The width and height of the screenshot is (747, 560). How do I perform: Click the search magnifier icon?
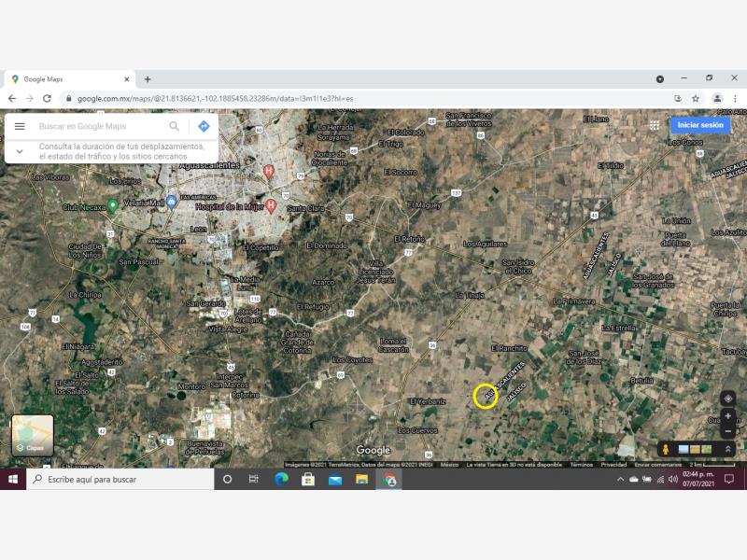175,126
